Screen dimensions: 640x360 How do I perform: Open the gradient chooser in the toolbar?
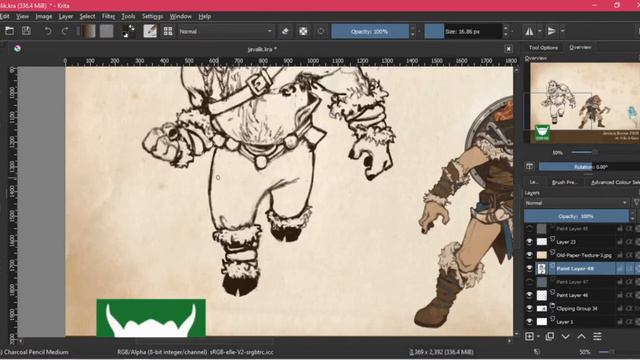pos(89,31)
